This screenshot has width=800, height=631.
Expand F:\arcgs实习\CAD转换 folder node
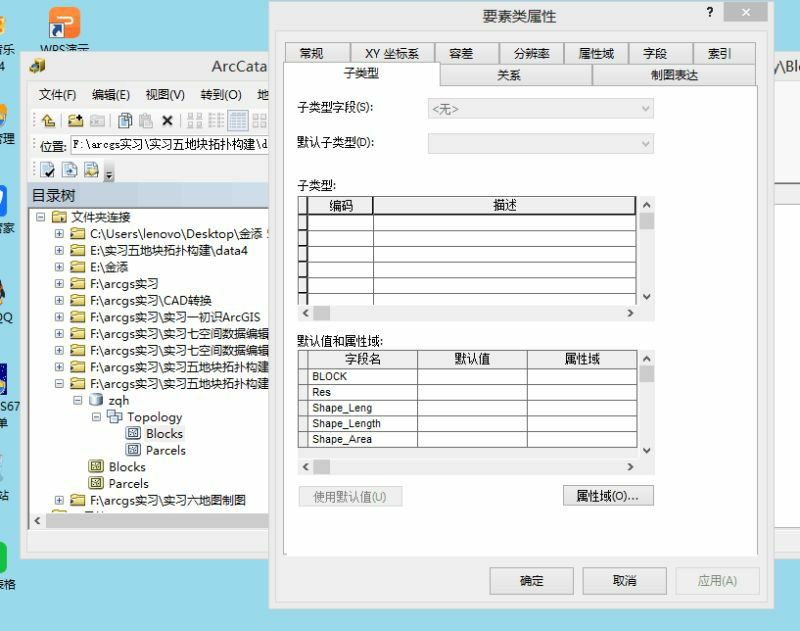pos(59,300)
